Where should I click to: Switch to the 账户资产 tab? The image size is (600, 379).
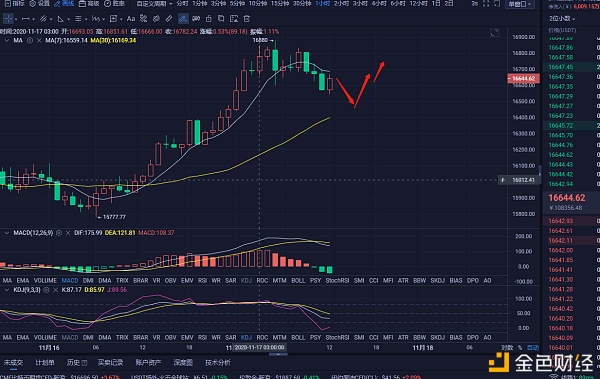pyautogui.click(x=148, y=362)
